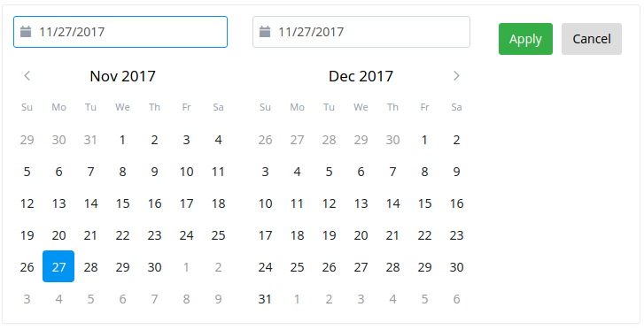
Task: Select the highlighted November 27 date
Action: 58,267
